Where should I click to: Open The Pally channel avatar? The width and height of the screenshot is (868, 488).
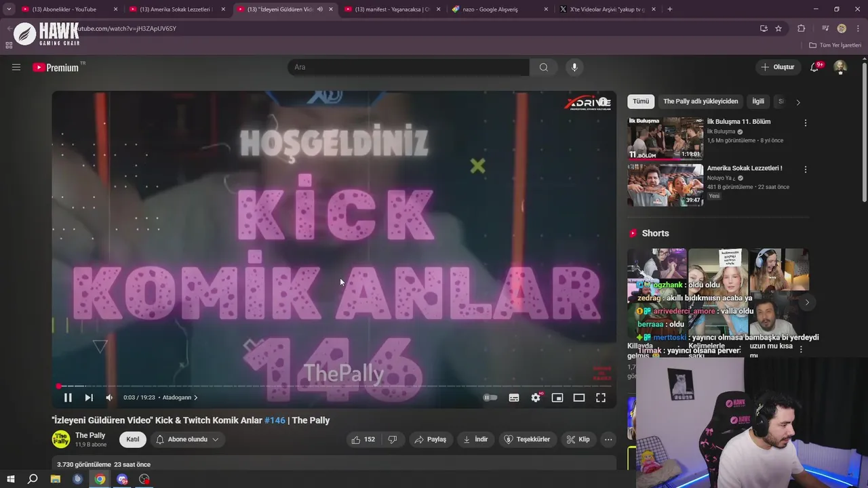point(61,439)
